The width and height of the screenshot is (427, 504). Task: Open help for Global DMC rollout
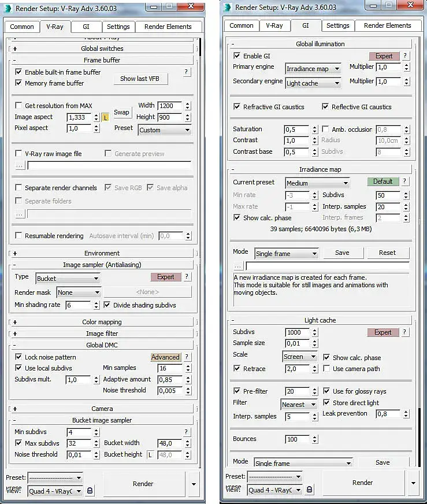(187, 357)
